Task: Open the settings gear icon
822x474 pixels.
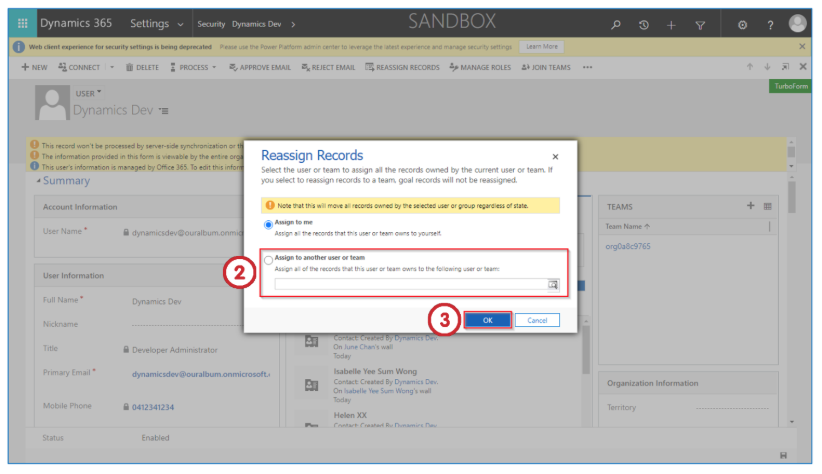Action: tap(742, 24)
